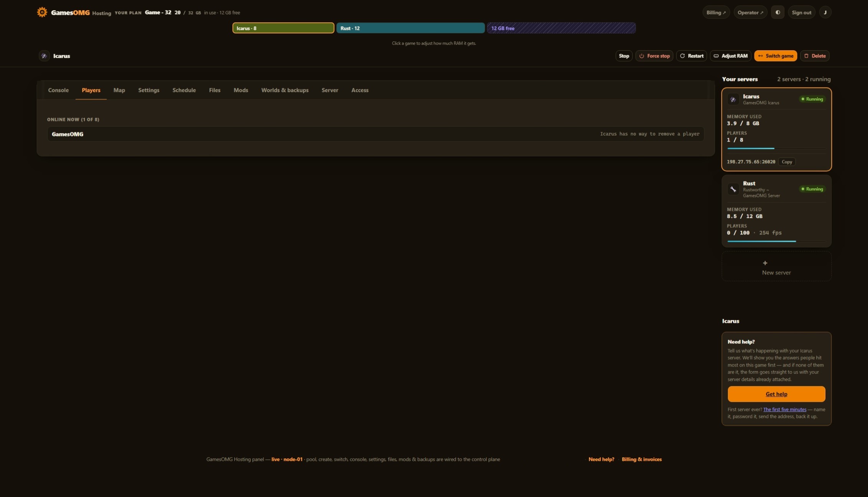
Task: Open the Operator external link
Action: click(750, 12)
